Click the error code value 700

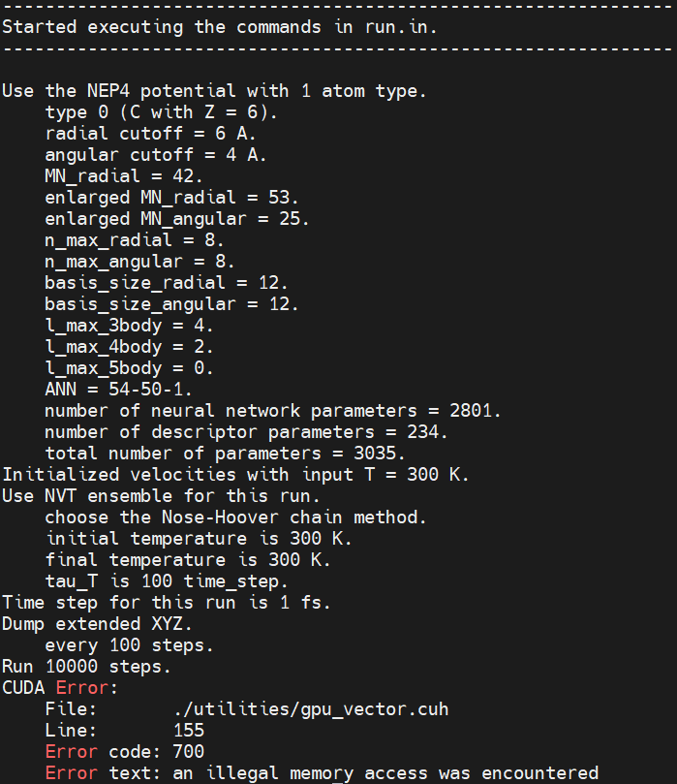[x=189, y=752]
